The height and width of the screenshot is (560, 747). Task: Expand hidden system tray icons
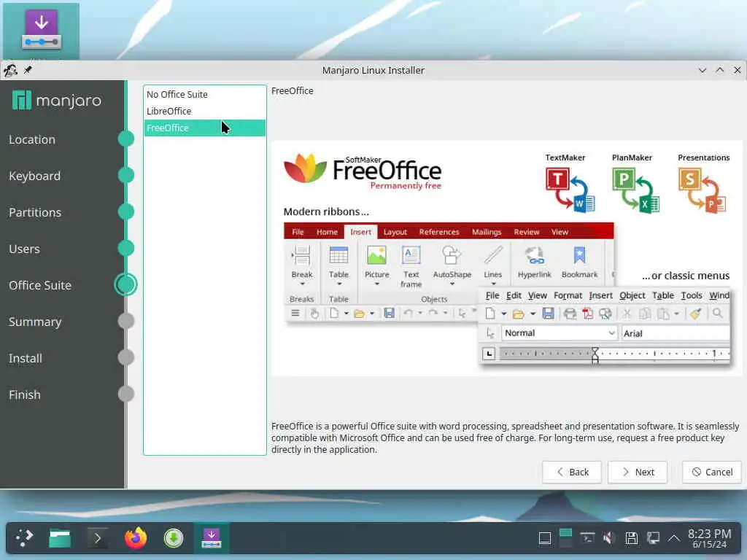(x=673, y=538)
